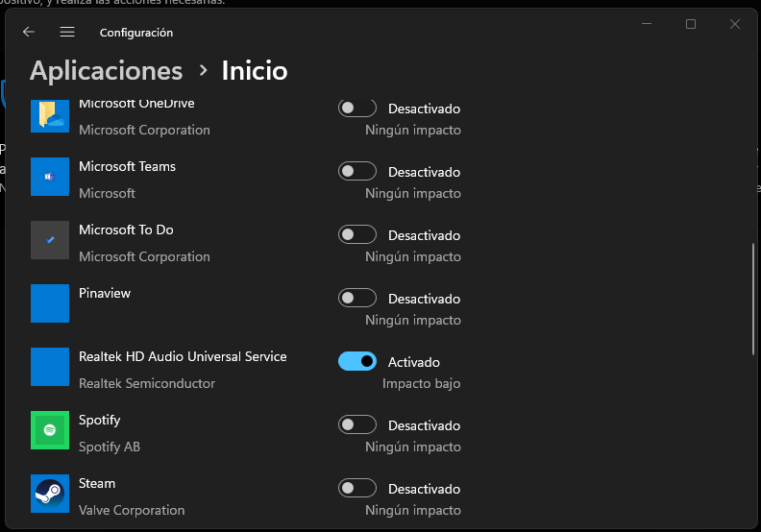Select the Steam app name
761x532 pixels.
coord(97,483)
